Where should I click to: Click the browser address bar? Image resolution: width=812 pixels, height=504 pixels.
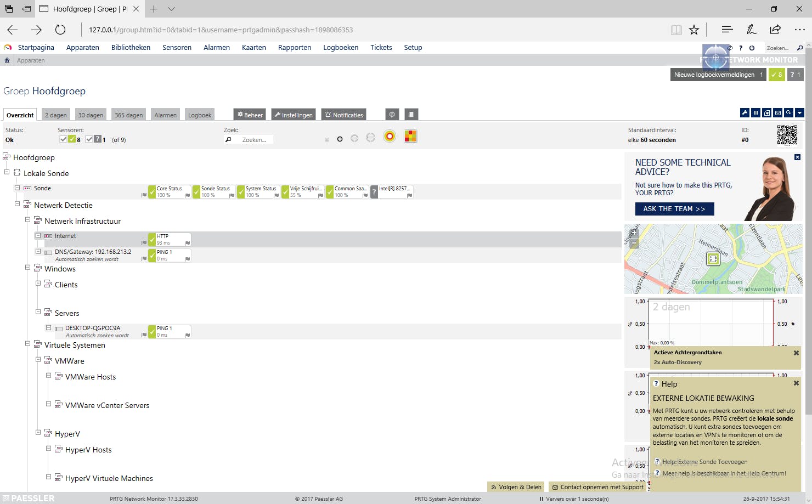click(x=373, y=30)
